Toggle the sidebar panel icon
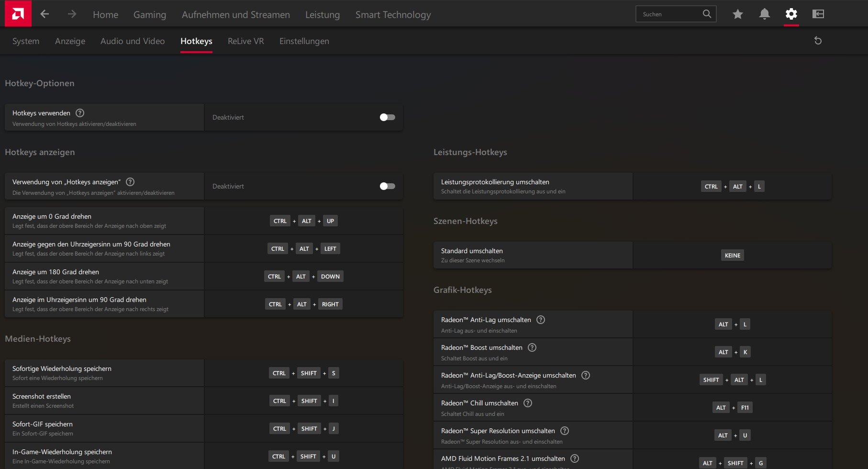 point(818,14)
